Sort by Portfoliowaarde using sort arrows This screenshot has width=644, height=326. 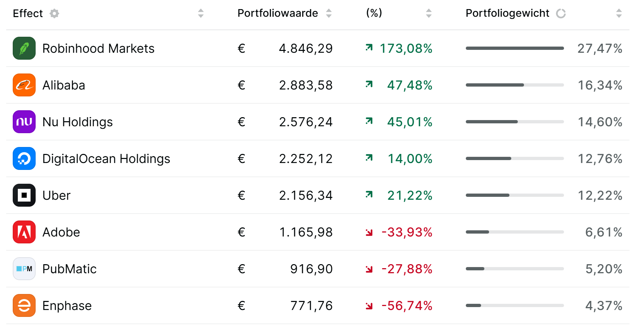click(x=329, y=13)
